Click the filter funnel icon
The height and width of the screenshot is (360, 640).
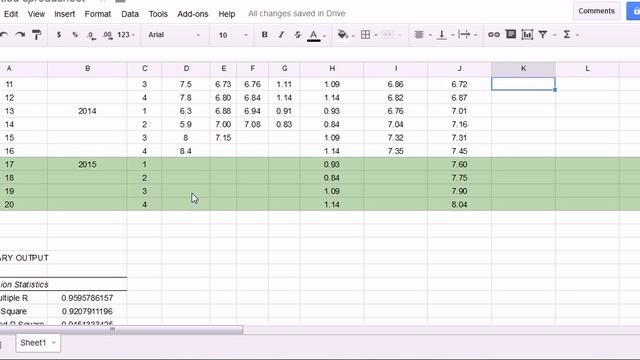543,35
